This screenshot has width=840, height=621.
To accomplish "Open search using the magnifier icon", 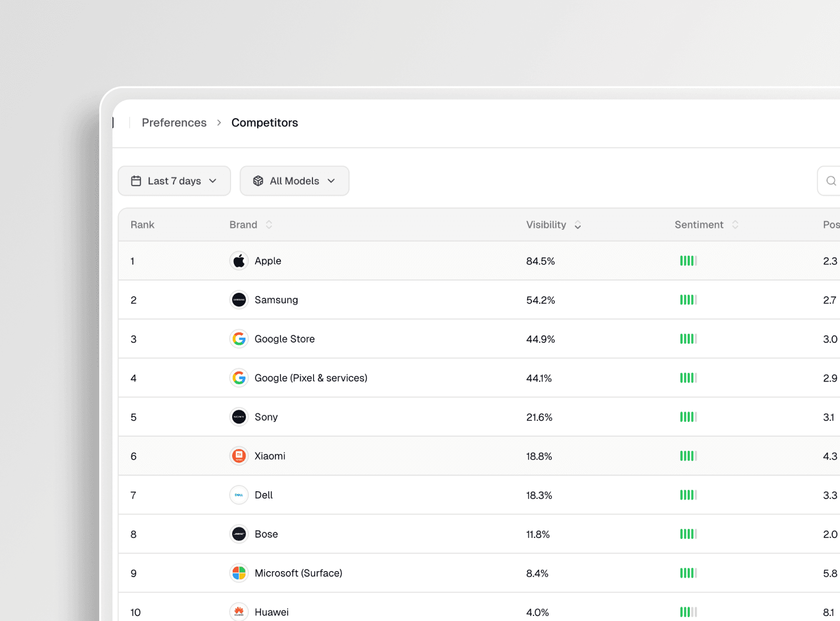I will click(831, 180).
